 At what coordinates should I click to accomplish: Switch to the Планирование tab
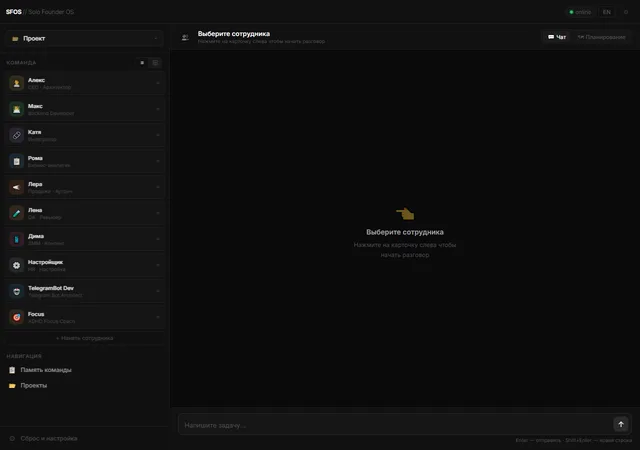[x=602, y=37]
